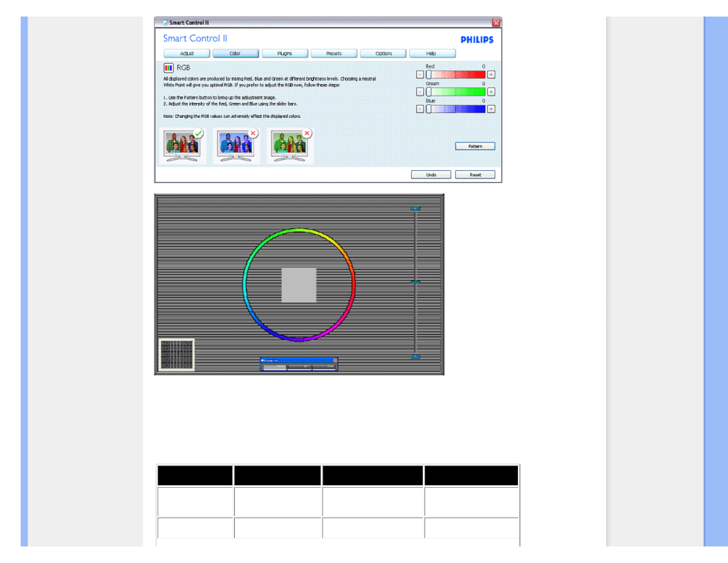The height and width of the screenshot is (563, 728).
Task: Open the Plugins tab
Action: tap(284, 53)
